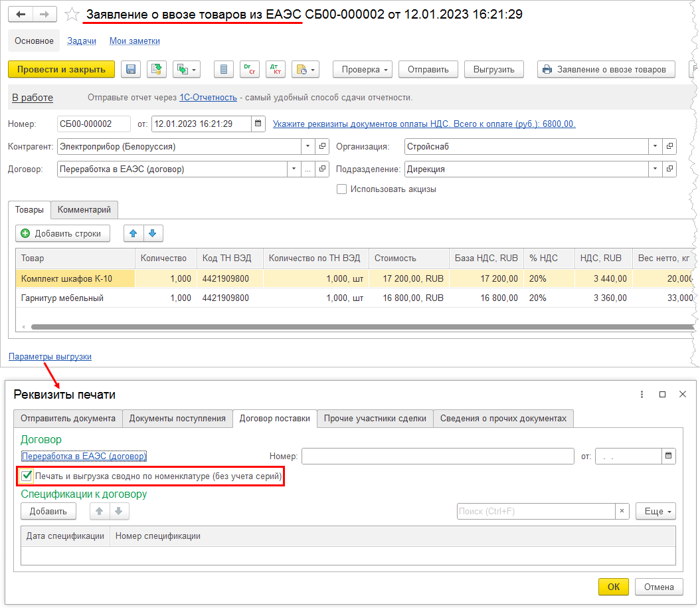Switch to Документы поступления tab

pyautogui.click(x=177, y=419)
